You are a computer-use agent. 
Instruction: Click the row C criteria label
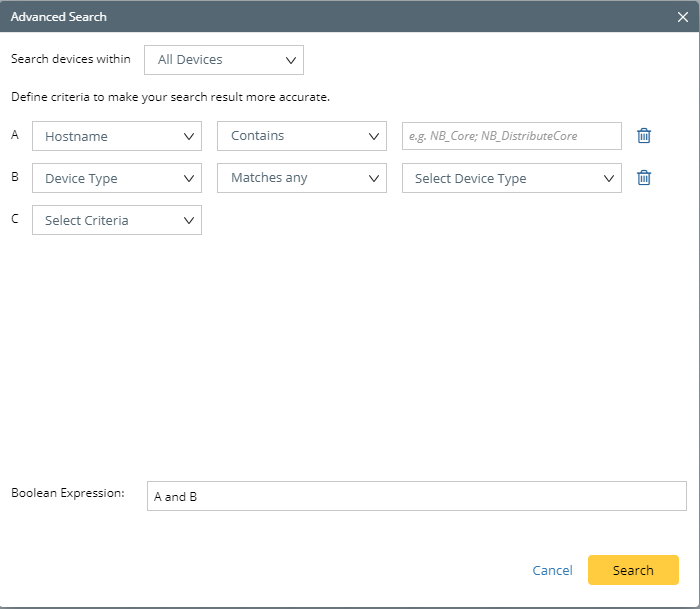click(x=15, y=219)
